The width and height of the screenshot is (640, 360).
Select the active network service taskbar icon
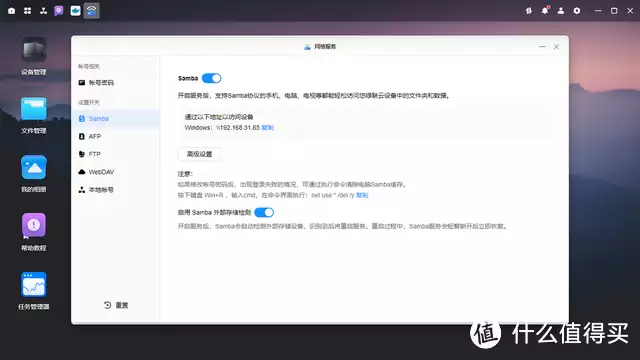tap(91, 11)
